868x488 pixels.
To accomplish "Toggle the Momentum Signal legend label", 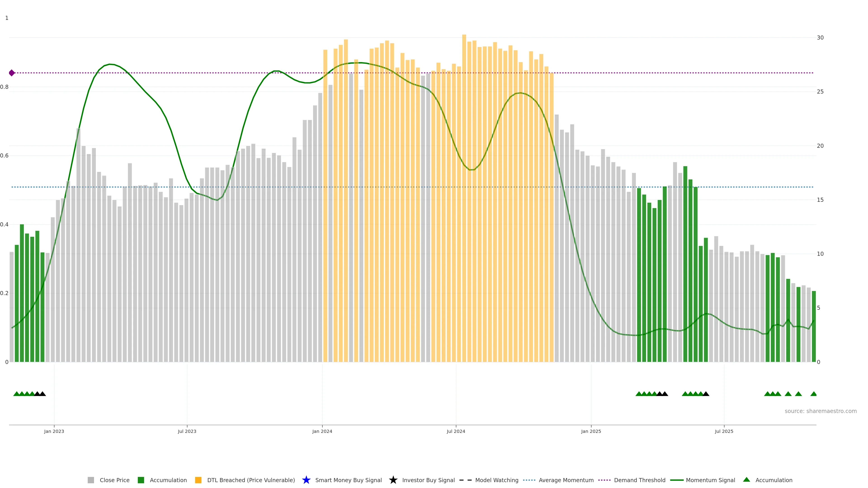I will (710, 480).
